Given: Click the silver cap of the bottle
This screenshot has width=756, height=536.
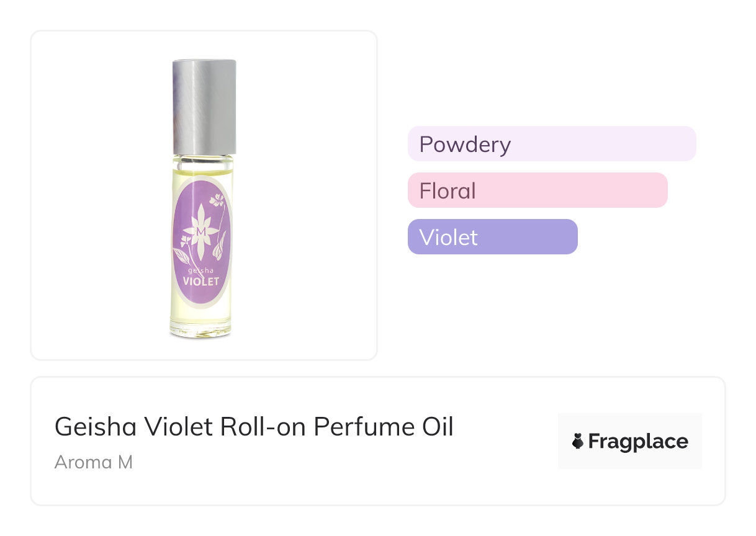Looking at the screenshot, I should point(204,105).
